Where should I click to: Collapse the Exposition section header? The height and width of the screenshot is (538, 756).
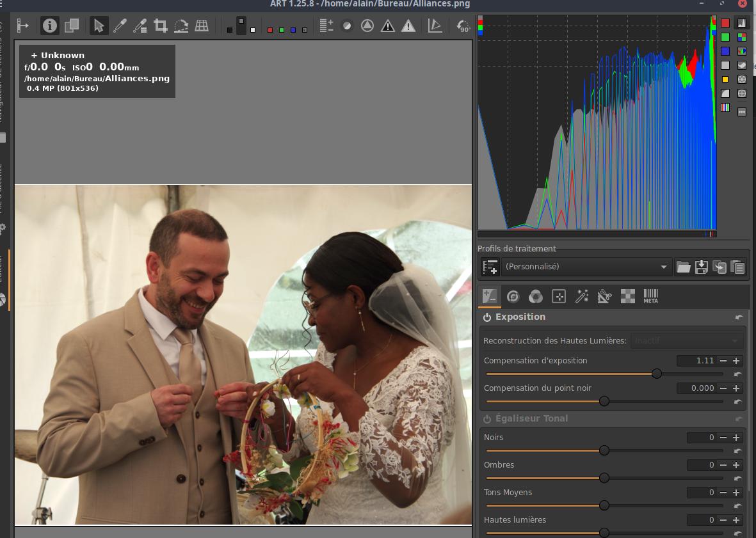pos(520,317)
